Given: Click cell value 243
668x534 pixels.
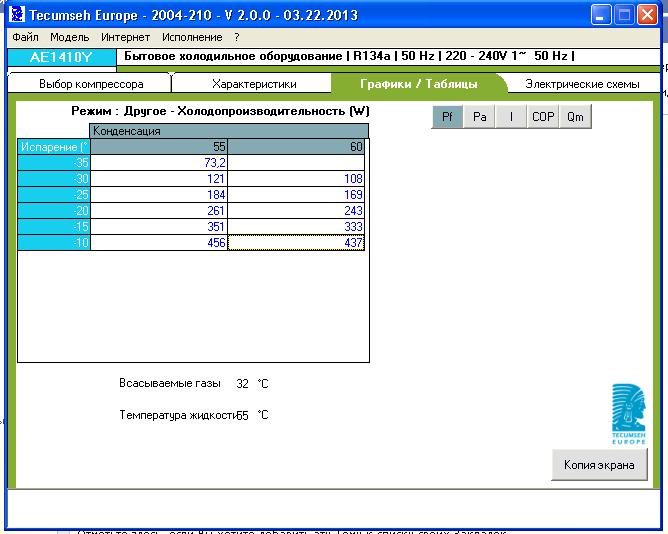Looking at the screenshot, I should 296,211.
